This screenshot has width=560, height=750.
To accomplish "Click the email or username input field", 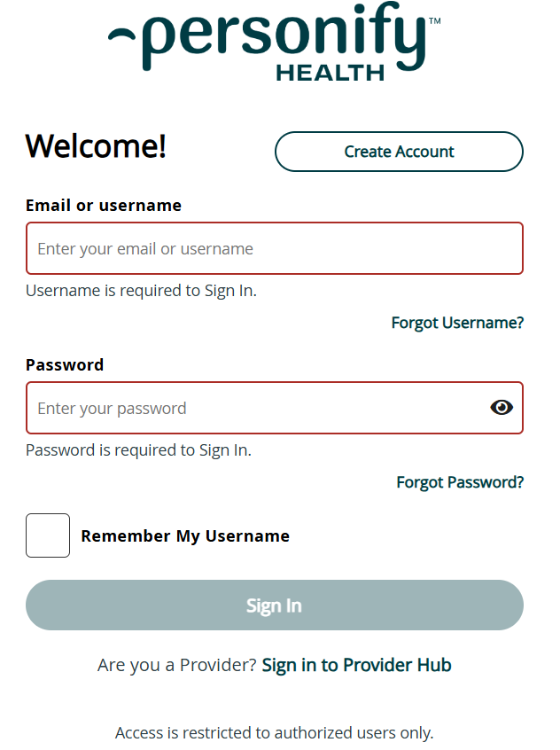I will [x=275, y=248].
